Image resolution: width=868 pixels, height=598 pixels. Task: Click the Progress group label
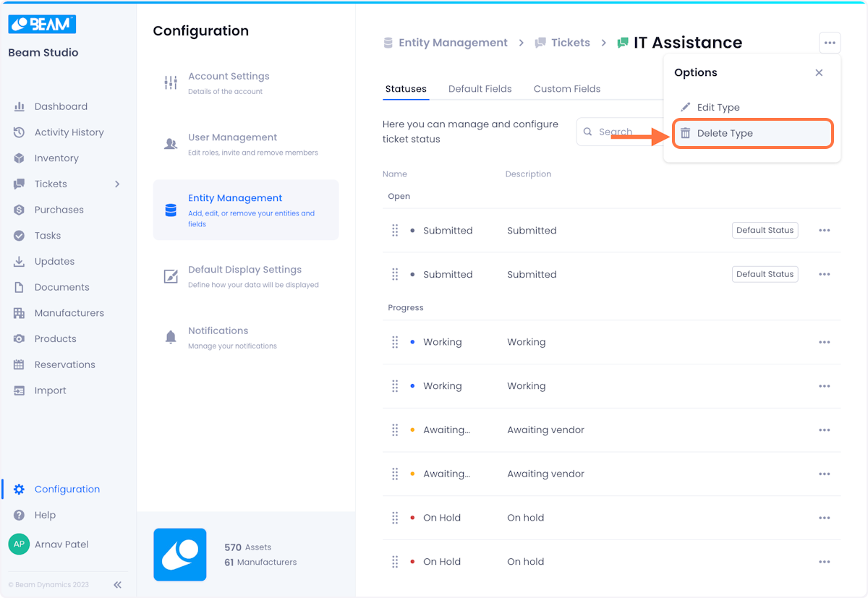406,308
